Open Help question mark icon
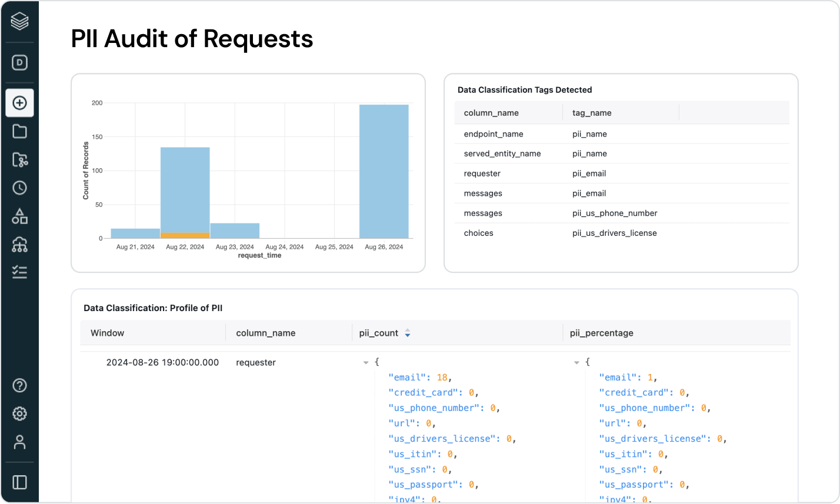The width and height of the screenshot is (840, 504). pos(19,385)
